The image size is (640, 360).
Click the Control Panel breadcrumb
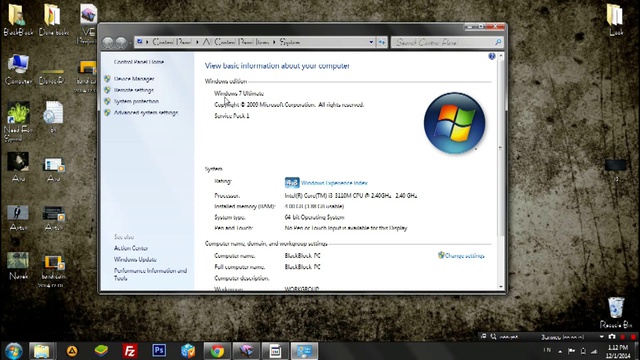click(172, 42)
